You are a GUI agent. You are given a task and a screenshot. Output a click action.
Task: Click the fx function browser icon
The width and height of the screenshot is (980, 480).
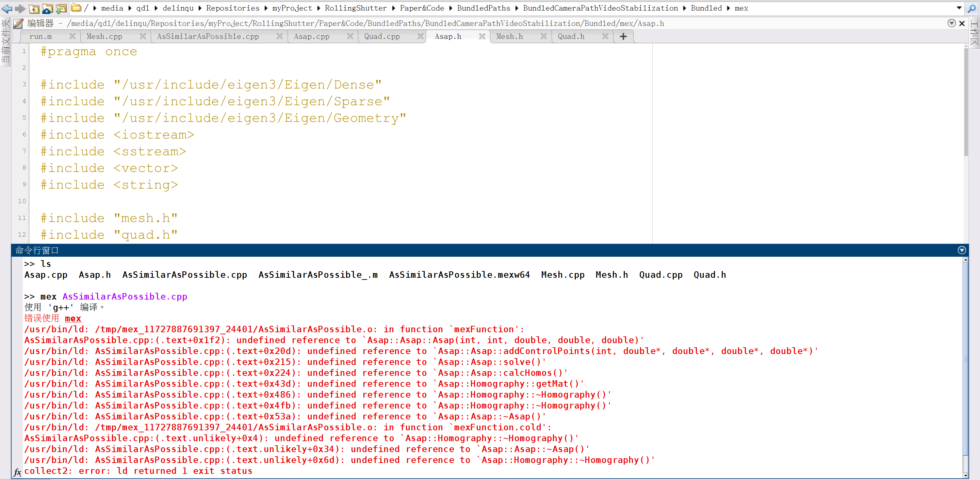tap(17, 473)
